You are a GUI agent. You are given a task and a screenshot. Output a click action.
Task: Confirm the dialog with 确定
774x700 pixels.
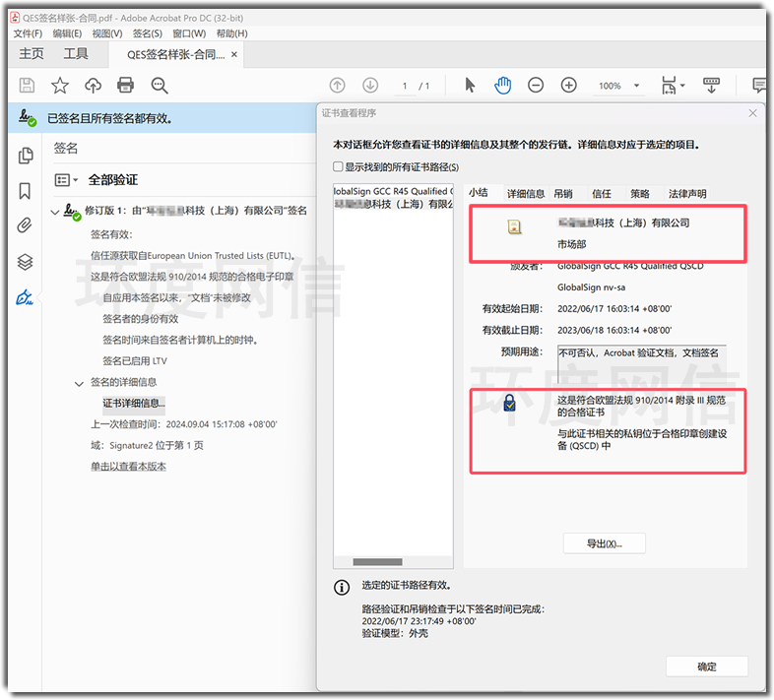[x=707, y=667]
